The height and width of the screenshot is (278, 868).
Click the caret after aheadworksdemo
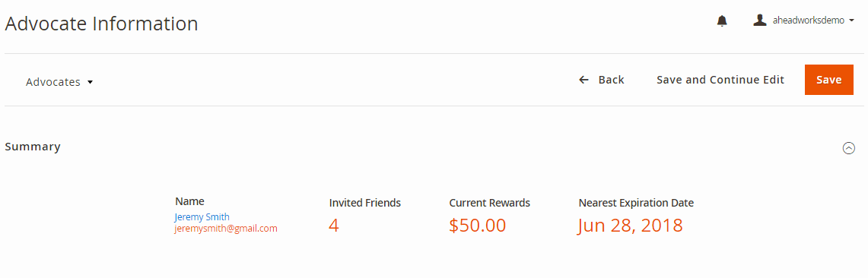pos(851,21)
